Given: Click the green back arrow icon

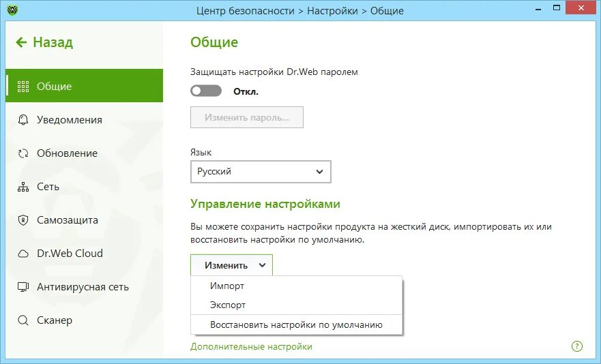Looking at the screenshot, I should [x=21, y=42].
